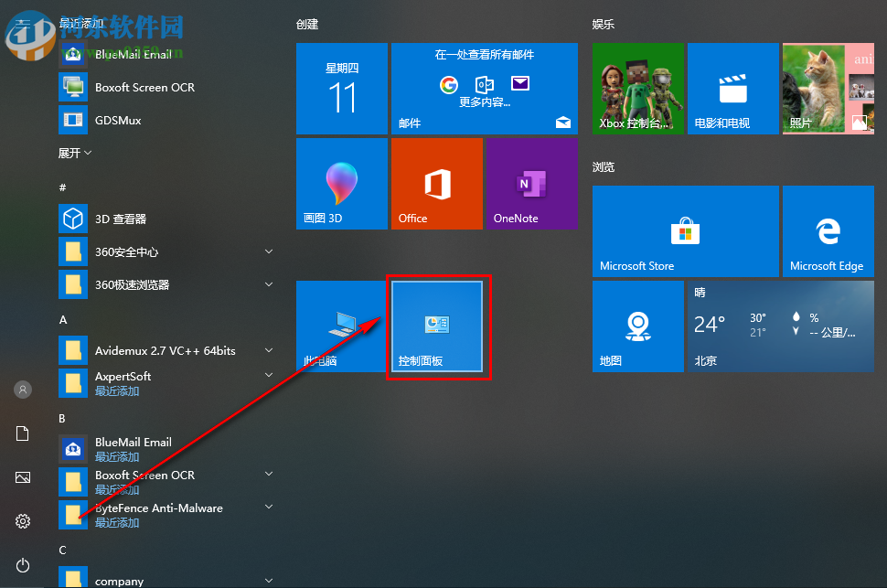Launch the Microsoft Store tile

click(684, 230)
